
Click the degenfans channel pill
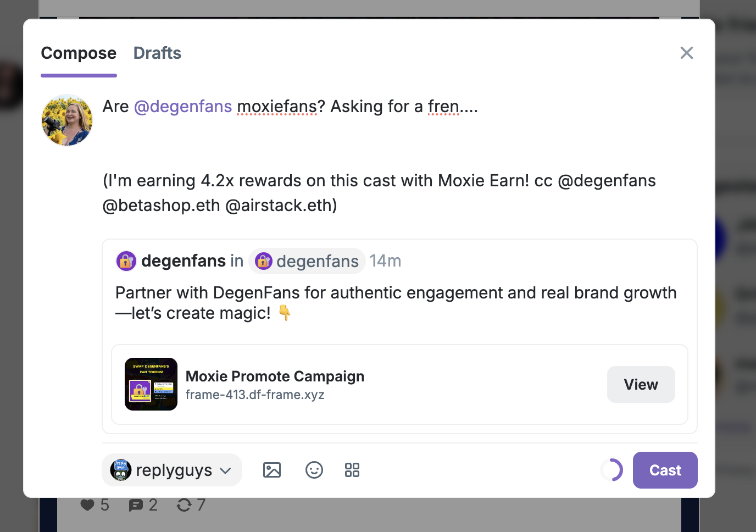pos(307,261)
